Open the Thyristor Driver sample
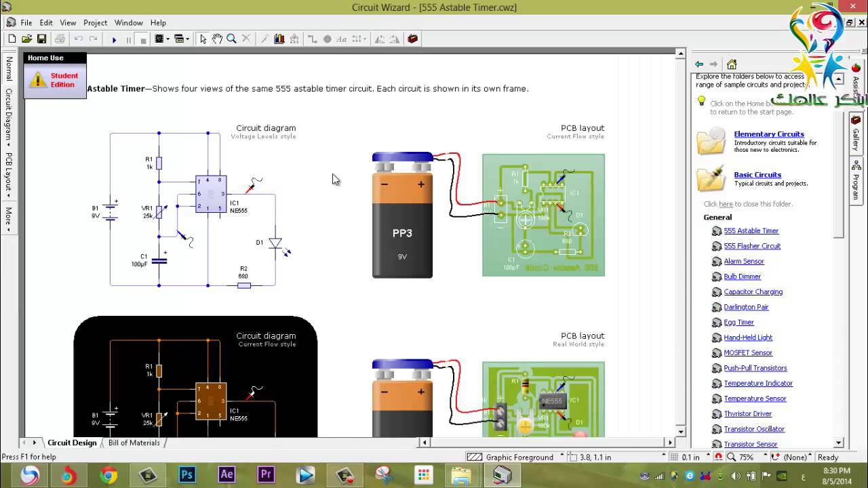 pyautogui.click(x=747, y=414)
